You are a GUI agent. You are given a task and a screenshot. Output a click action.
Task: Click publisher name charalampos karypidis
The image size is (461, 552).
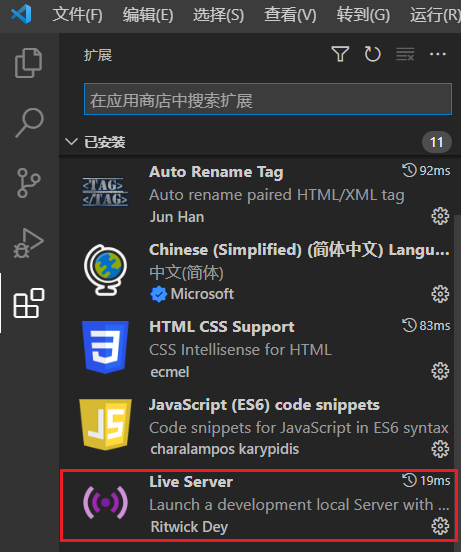(x=225, y=449)
